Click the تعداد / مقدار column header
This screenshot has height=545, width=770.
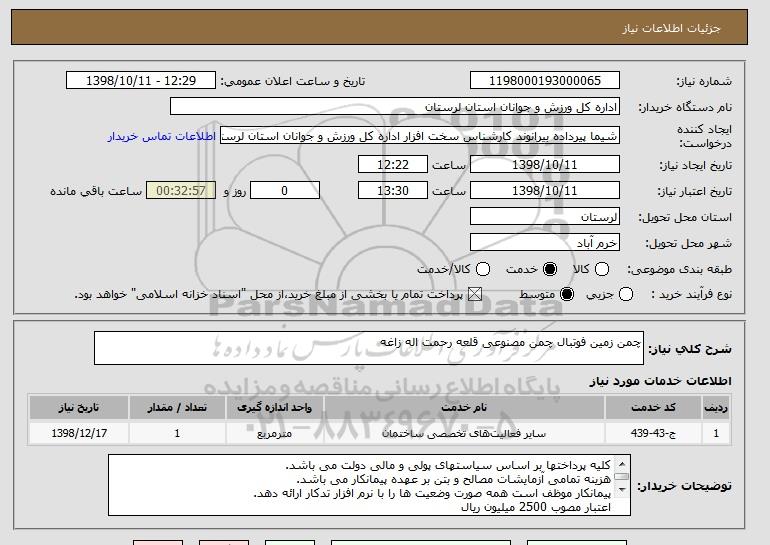coord(177,408)
